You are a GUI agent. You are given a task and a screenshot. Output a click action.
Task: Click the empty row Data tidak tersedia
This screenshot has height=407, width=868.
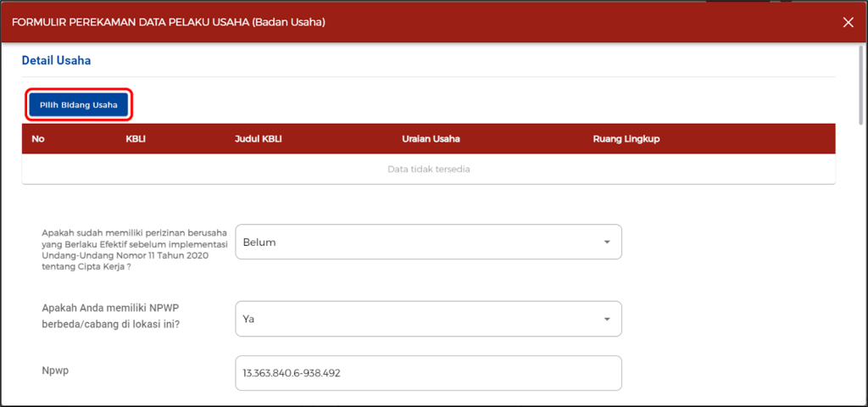tap(428, 169)
